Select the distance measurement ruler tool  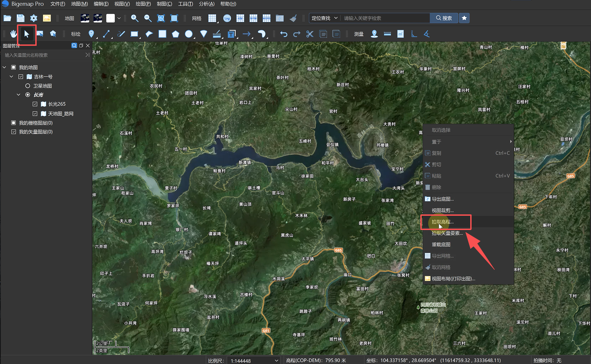coord(387,34)
